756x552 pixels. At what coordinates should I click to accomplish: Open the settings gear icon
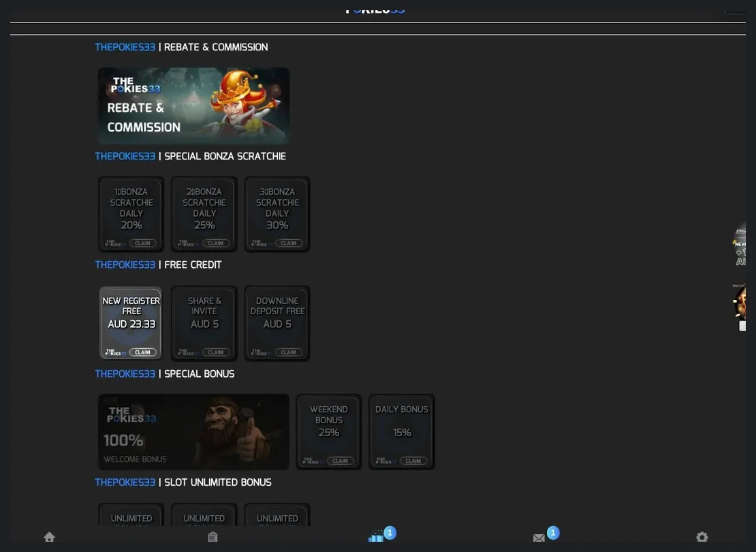702,537
